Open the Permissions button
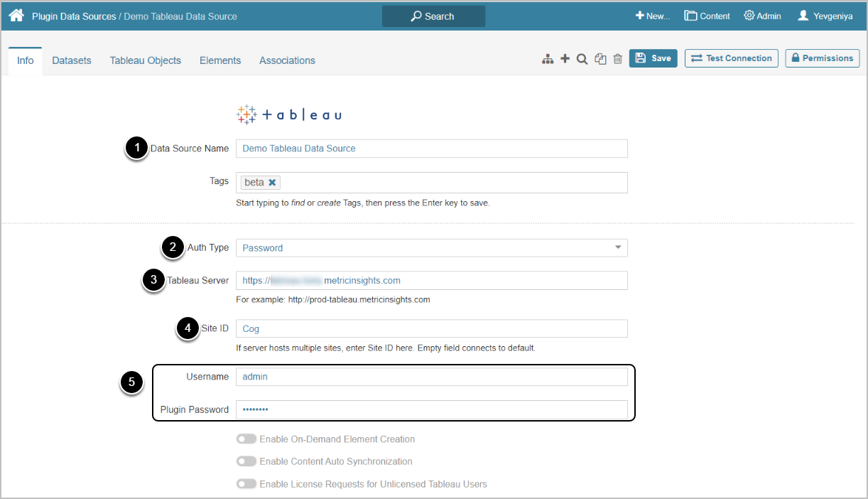Image resolution: width=868 pixels, height=499 pixels. click(x=823, y=58)
